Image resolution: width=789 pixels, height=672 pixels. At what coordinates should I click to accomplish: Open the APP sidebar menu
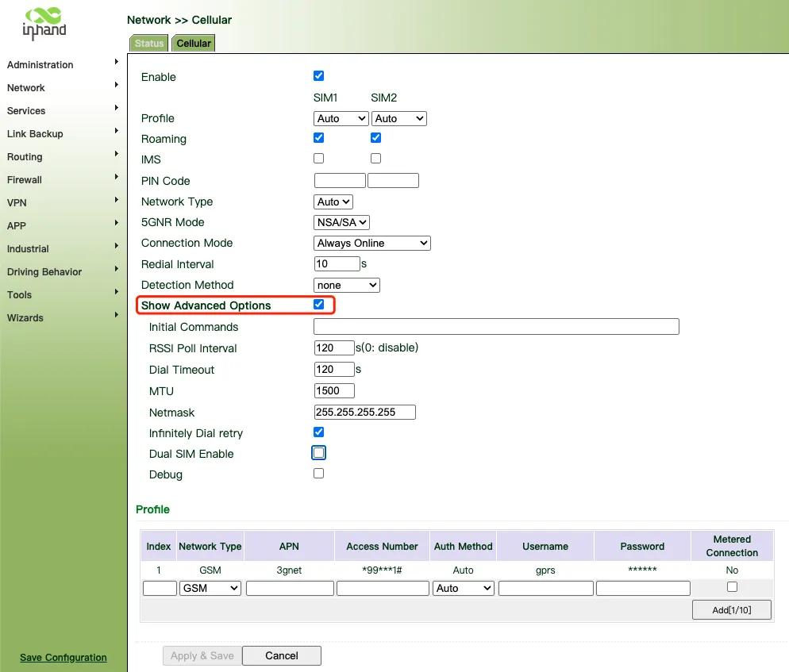click(x=17, y=226)
